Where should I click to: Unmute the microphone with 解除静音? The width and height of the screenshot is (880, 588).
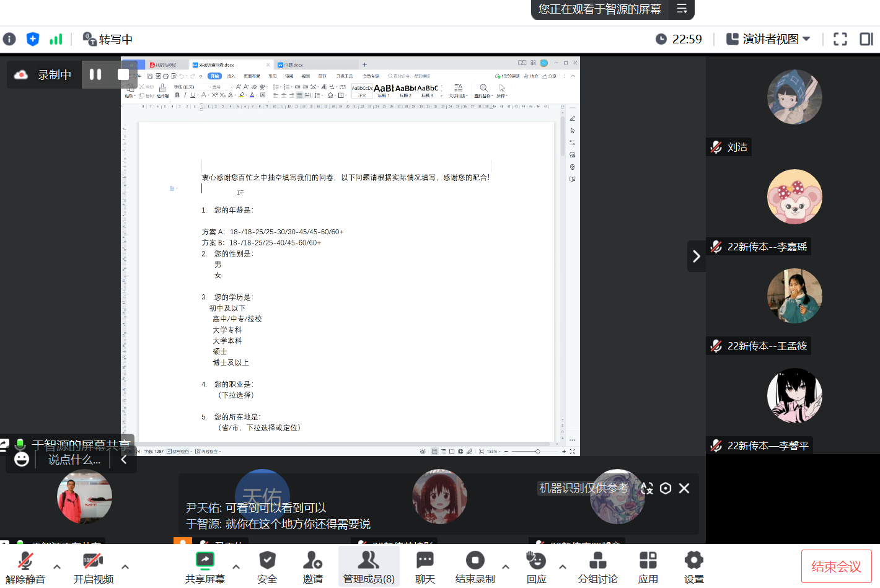click(x=25, y=567)
